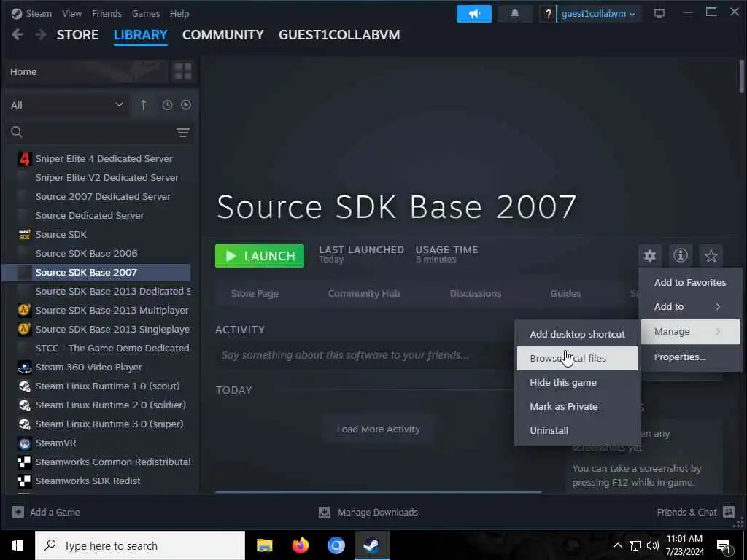Open the Guides link
The width and height of the screenshot is (747, 560).
[x=565, y=293]
